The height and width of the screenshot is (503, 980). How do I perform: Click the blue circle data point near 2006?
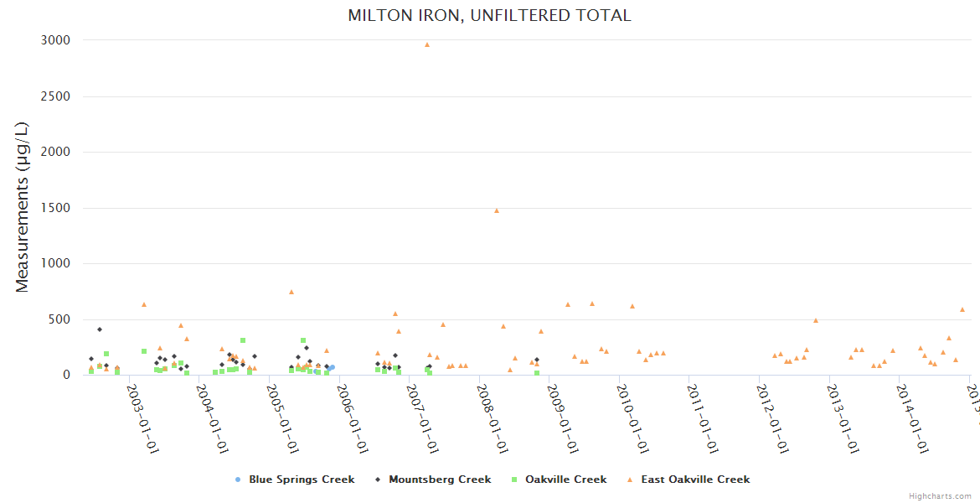[332, 367]
